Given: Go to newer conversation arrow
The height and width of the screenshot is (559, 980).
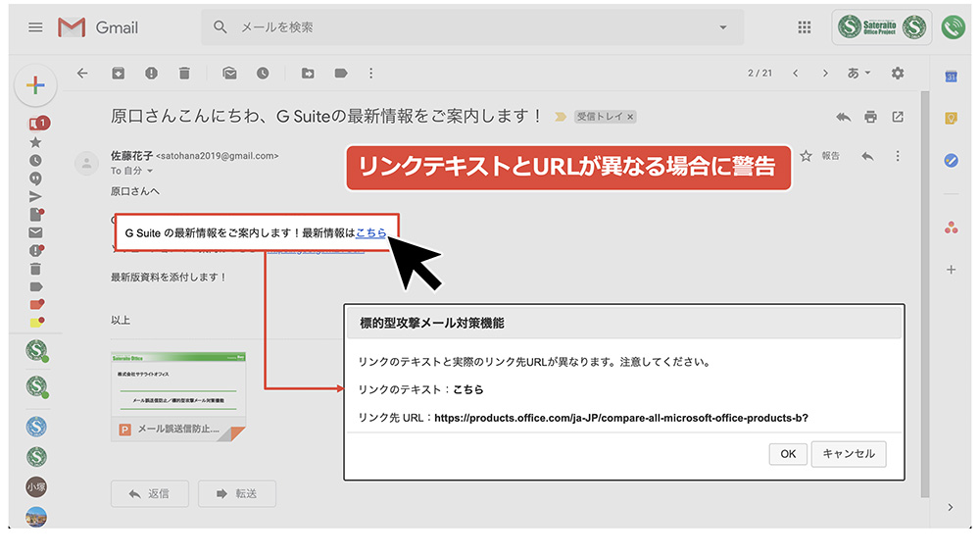Looking at the screenshot, I should pyautogui.click(x=796, y=74).
